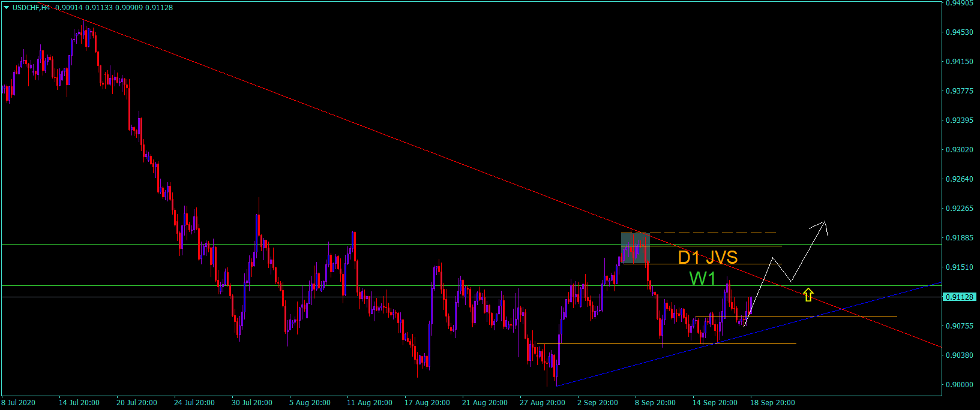The width and height of the screenshot is (980, 410).
Task: Click the 0.91885 price scale value
Action: click(960, 238)
